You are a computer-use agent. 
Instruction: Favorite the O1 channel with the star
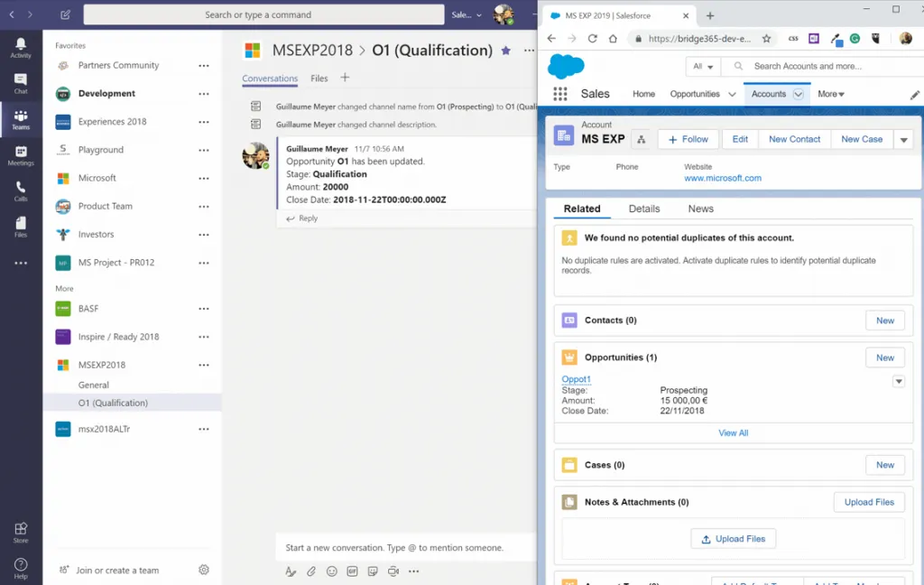coord(505,51)
